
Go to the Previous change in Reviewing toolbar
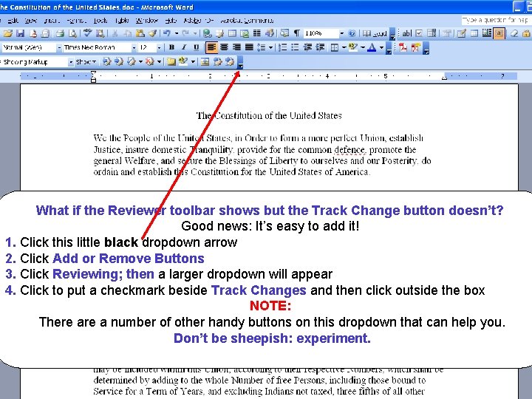click(107, 62)
